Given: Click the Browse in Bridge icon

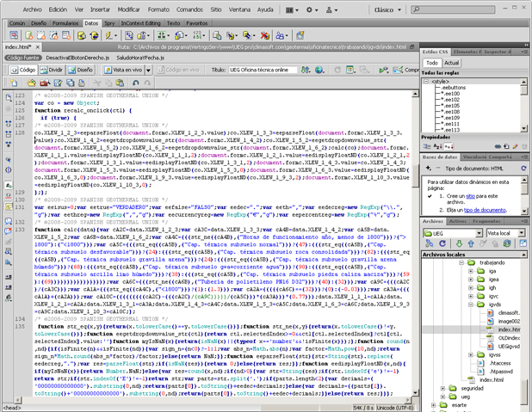Looking at the screenshot, I should (x=45, y=83).
